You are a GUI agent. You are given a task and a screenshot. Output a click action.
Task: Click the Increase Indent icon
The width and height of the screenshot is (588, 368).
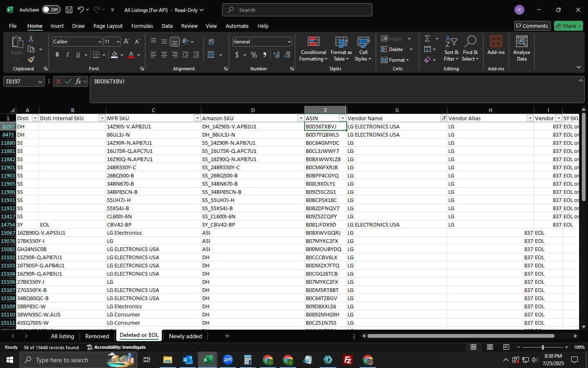tap(196, 55)
